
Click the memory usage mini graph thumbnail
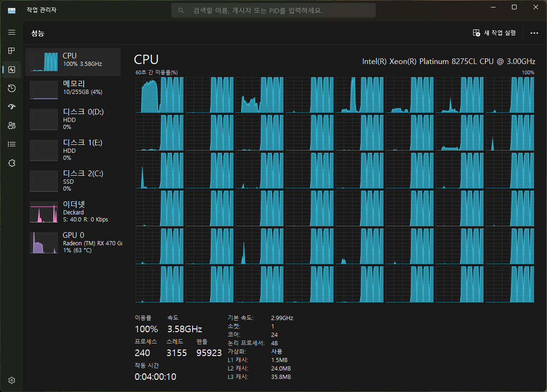point(44,90)
